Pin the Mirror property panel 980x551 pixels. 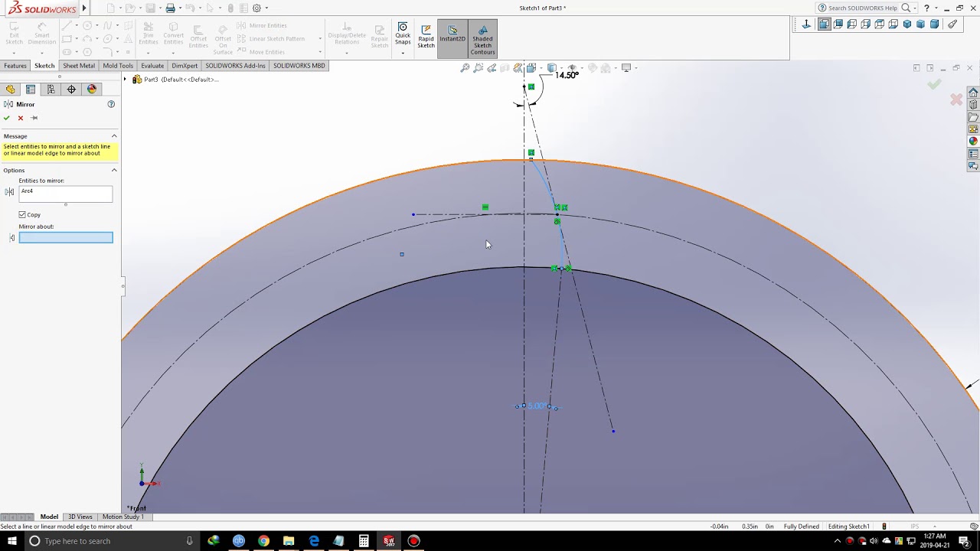34,118
